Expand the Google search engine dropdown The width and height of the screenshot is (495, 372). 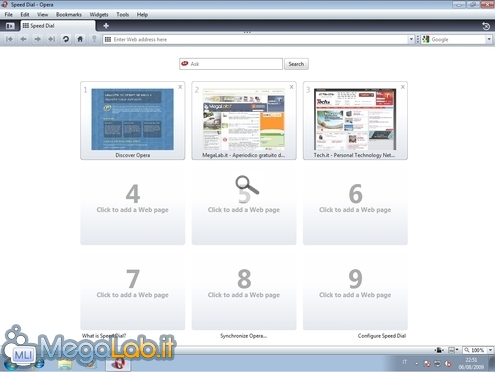coord(489,39)
